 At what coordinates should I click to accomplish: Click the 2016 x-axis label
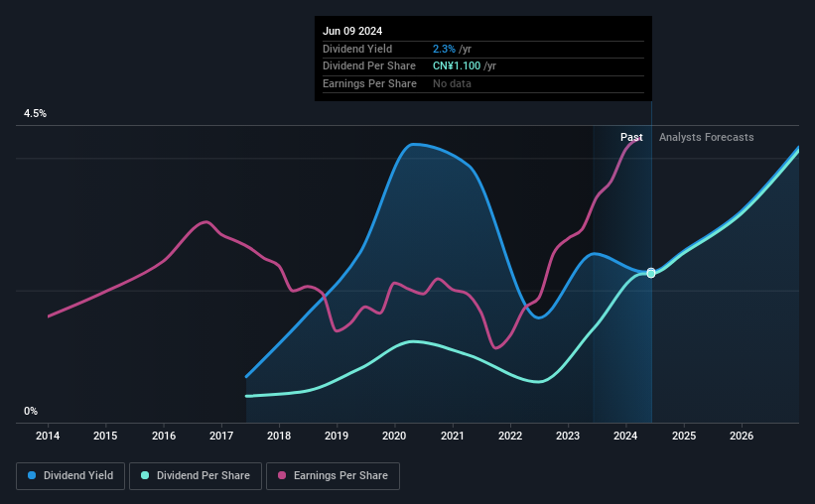pos(164,436)
